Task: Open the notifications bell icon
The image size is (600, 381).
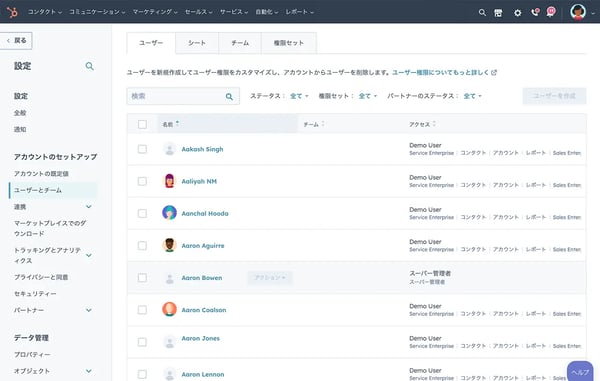Action: pyautogui.click(x=551, y=12)
